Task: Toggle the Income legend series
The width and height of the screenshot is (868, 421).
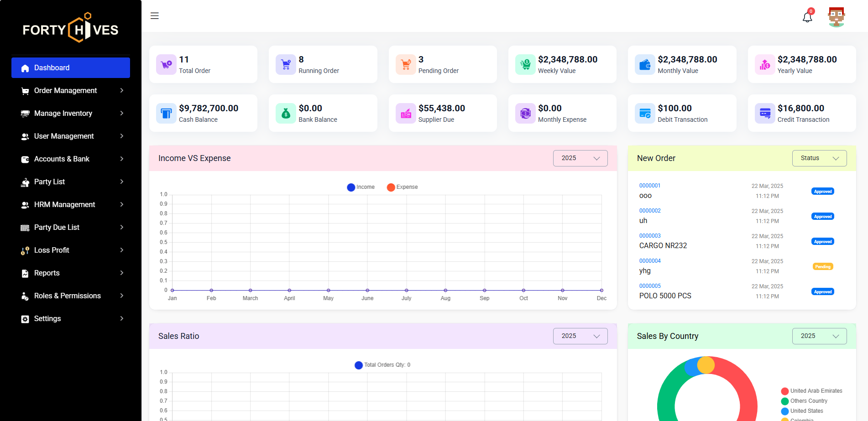Action: pos(361,187)
